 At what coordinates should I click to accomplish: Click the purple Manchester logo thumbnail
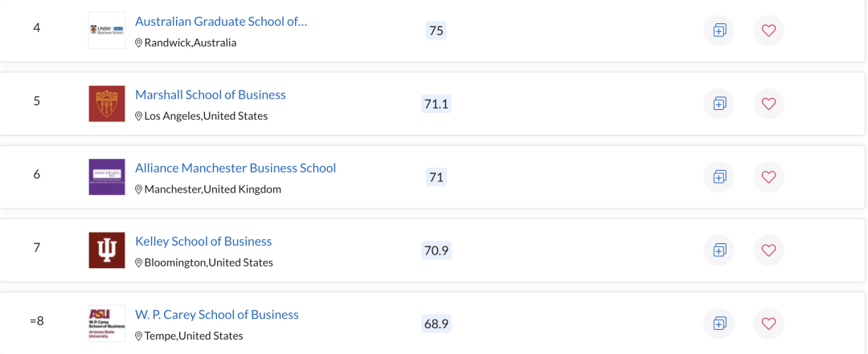[107, 177]
